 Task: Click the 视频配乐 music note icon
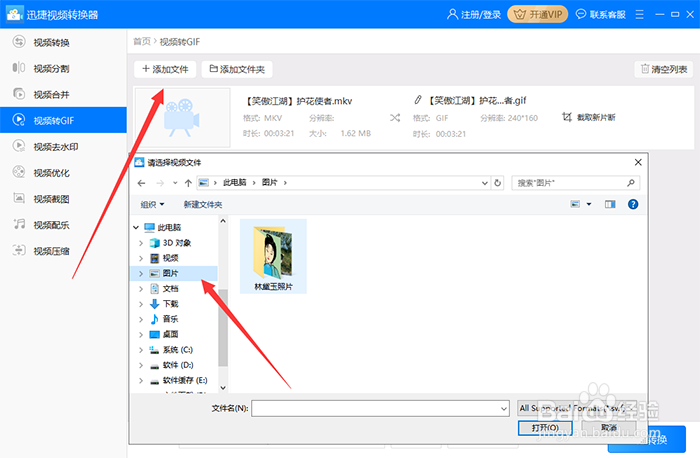(x=19, y=224)
